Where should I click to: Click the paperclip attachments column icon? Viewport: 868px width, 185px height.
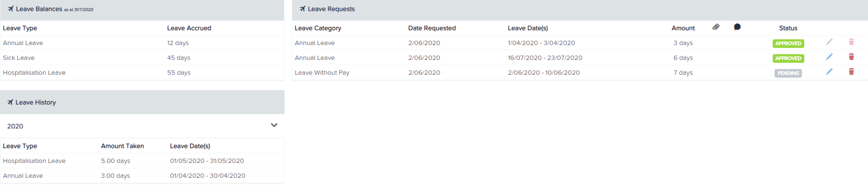pyautogui.click(x=716, y=27)
